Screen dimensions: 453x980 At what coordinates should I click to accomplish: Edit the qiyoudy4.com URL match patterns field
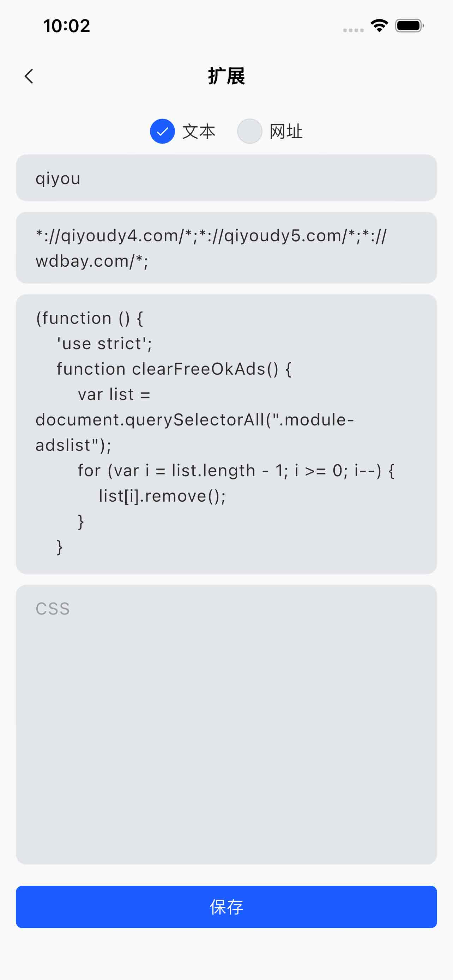[226, 248]
